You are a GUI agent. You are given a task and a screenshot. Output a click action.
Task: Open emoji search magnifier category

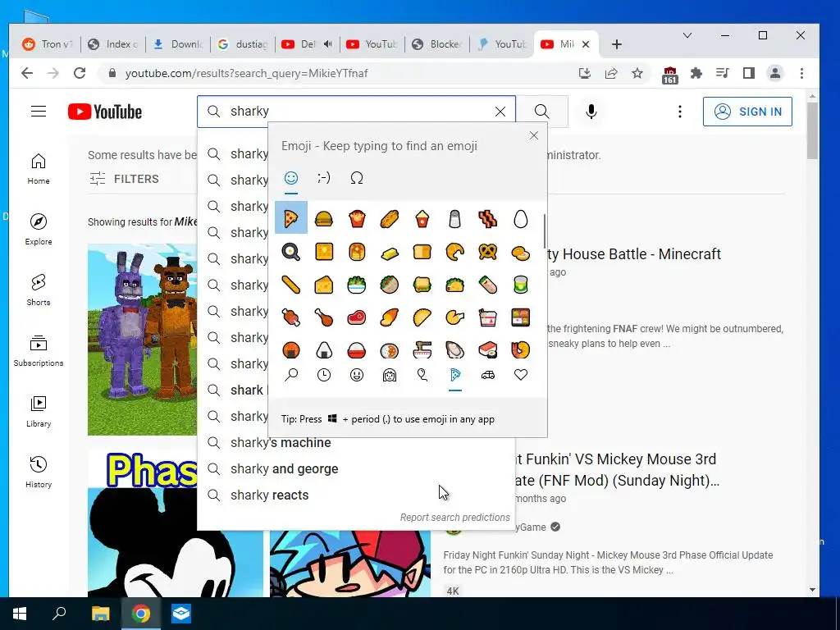pyautogui.click(x=291, y=375)
